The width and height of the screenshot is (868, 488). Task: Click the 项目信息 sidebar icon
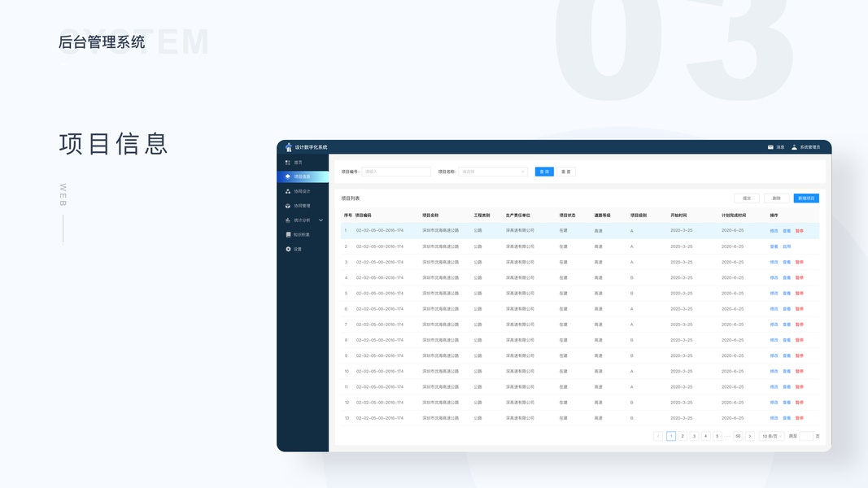tap(287, 176)
